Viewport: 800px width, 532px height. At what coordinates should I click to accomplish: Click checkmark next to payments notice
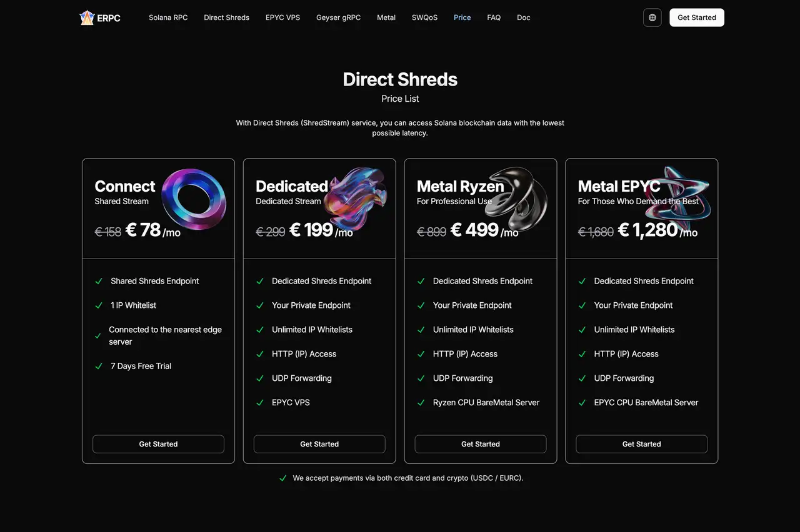pyautogui.click(x=283, y=478)
